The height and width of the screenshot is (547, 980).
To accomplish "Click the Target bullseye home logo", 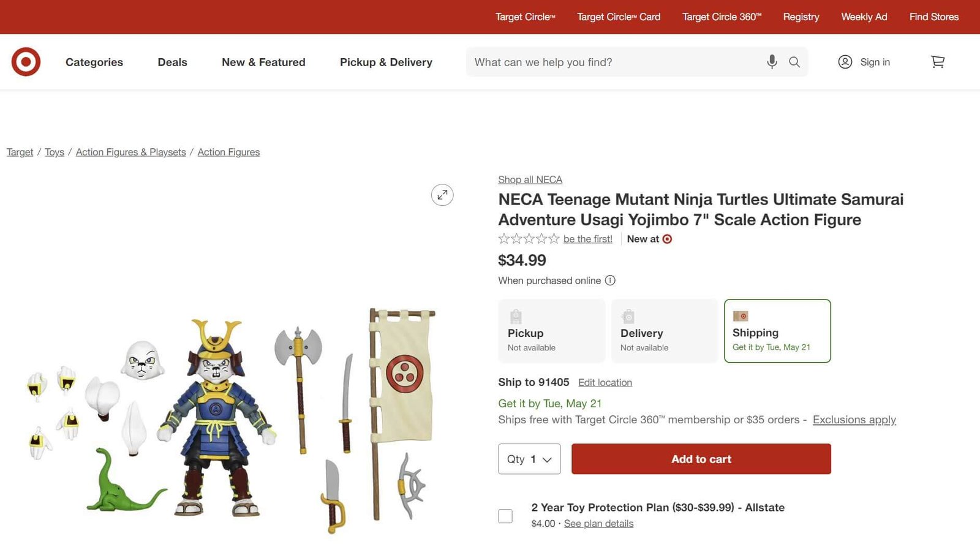I will 24,61.
